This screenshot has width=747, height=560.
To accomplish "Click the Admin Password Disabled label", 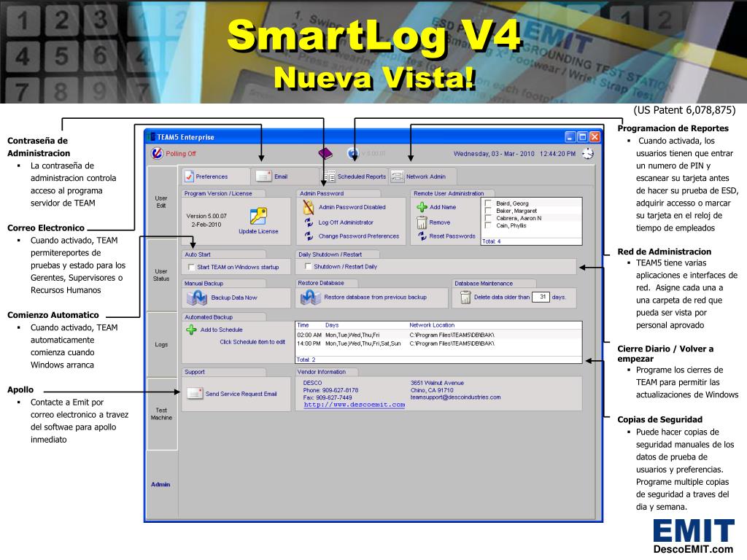I will (x=352, y=207).
